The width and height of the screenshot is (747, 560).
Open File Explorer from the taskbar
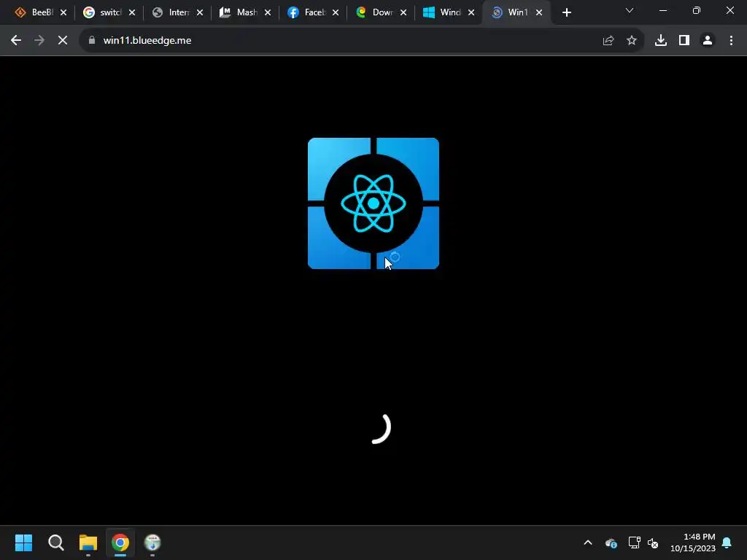[88, 542]
